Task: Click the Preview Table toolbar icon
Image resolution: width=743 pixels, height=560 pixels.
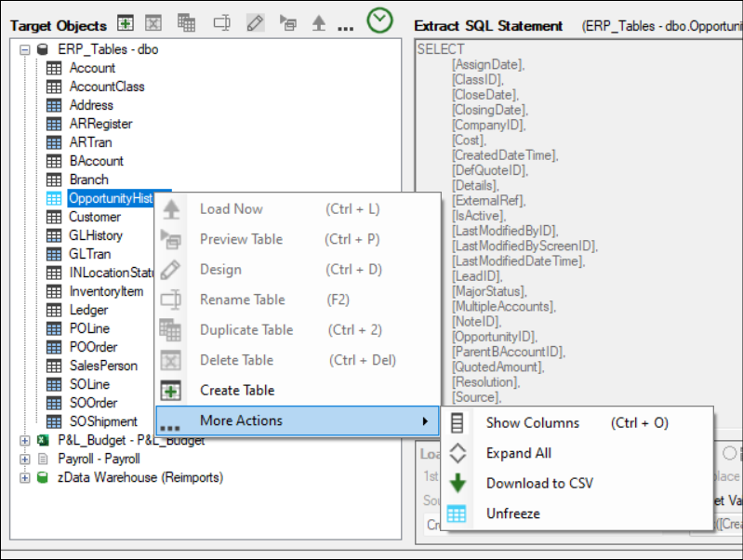Action: (287, 23)
